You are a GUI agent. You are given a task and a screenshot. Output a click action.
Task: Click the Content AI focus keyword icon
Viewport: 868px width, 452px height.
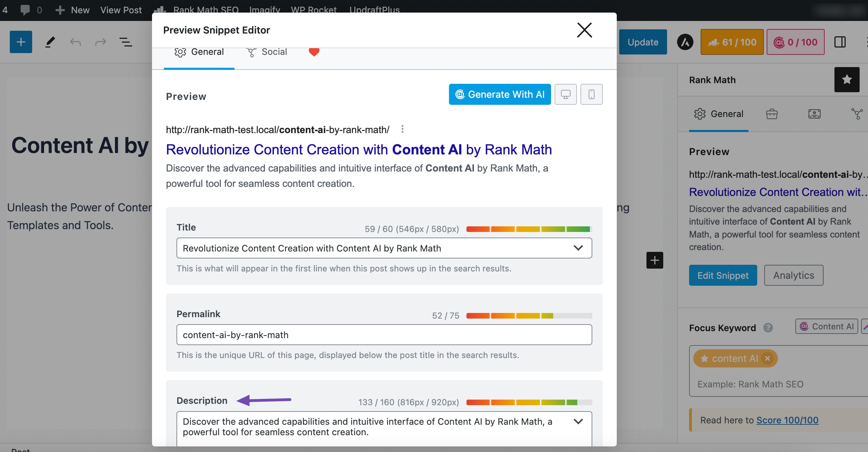[828, 327]
